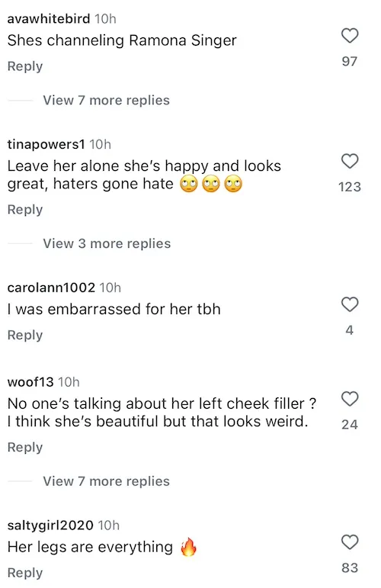Reply to carolann1002's comment
The image size is (381, 588).
click(x=25, y=336)
